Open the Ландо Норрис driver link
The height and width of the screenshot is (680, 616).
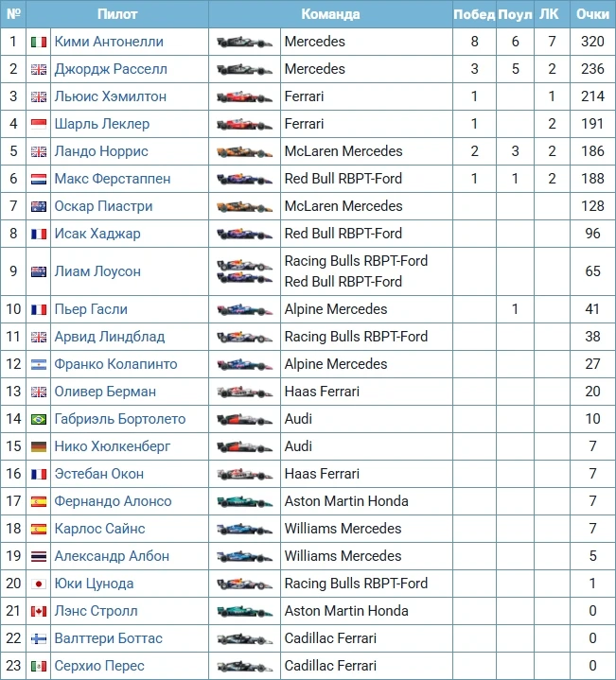click(101, 151)
